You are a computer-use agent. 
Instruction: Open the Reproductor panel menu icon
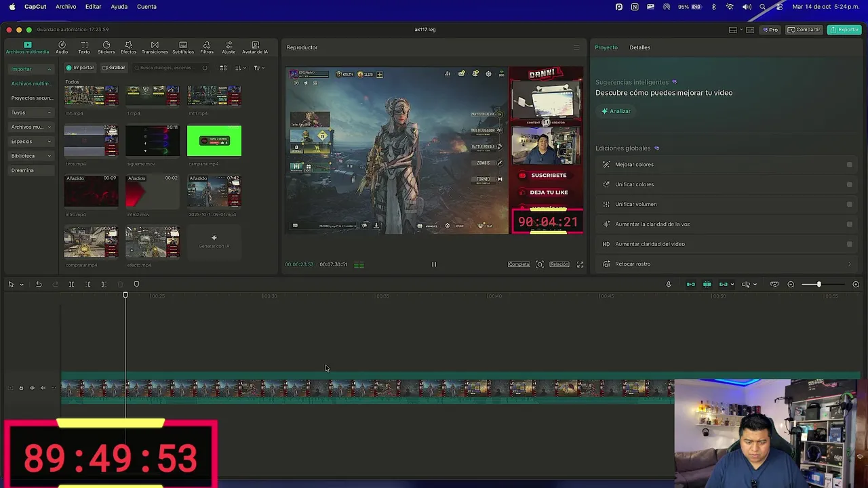576,47
